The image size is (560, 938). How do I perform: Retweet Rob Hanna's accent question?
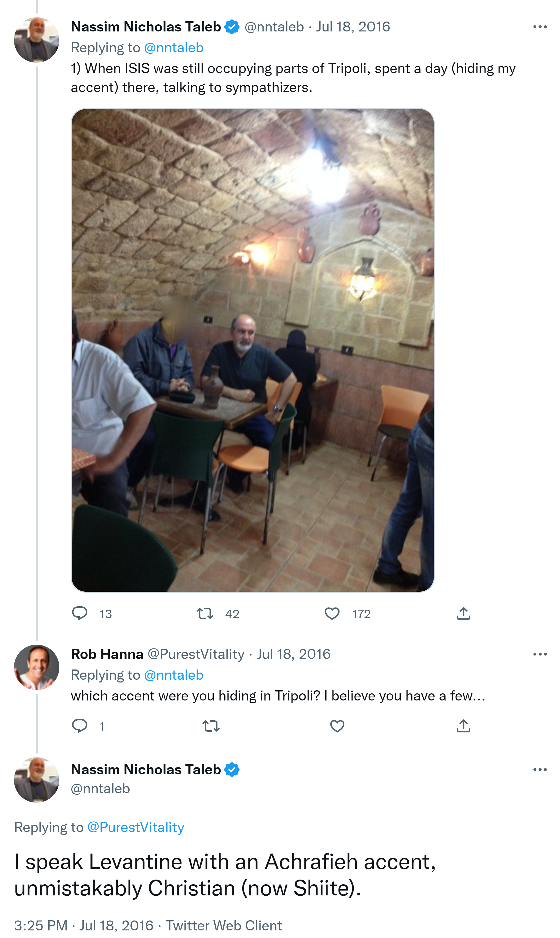click(211, 726)
